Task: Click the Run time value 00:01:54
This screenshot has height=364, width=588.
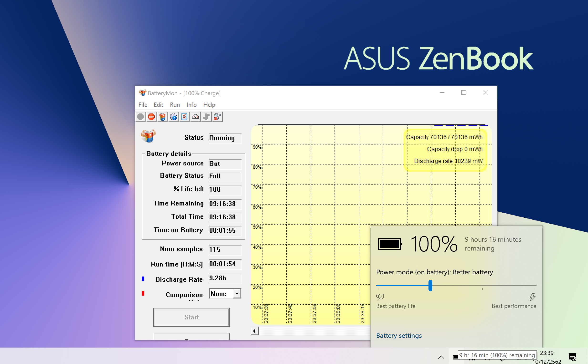Action: point(225,264)
